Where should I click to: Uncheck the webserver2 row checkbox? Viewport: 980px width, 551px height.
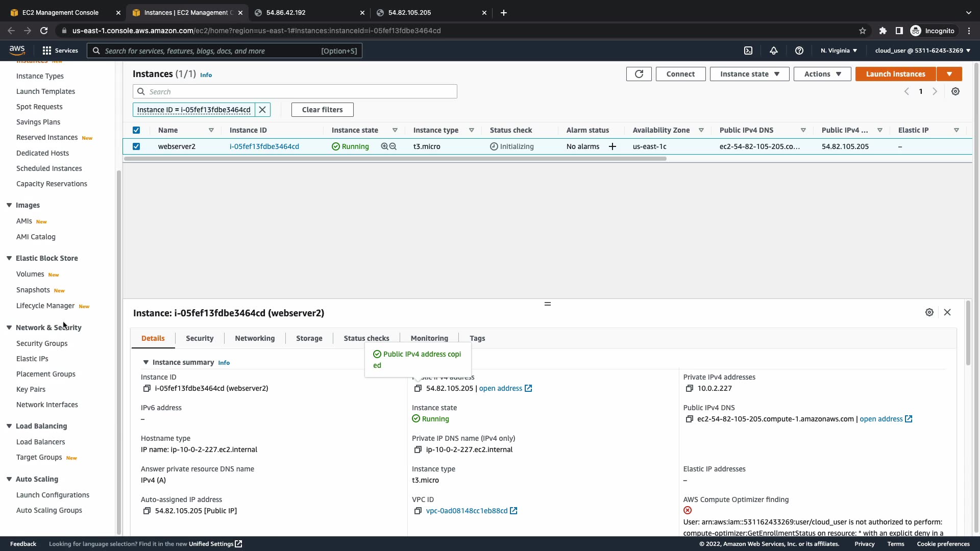[136, 146]
